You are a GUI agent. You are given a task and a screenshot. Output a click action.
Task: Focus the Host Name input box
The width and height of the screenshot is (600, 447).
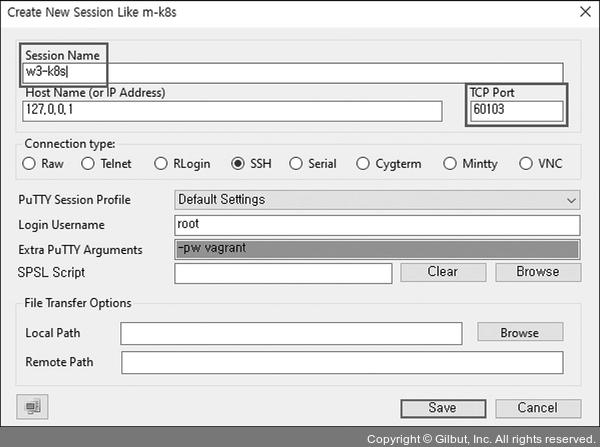tap(230, 111)
